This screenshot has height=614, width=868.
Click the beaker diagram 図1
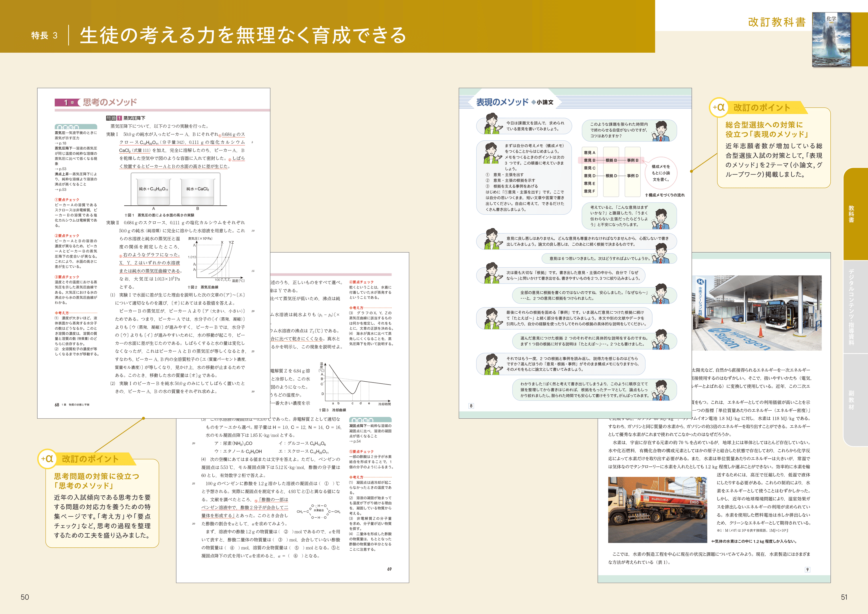(x=175, y=191)
